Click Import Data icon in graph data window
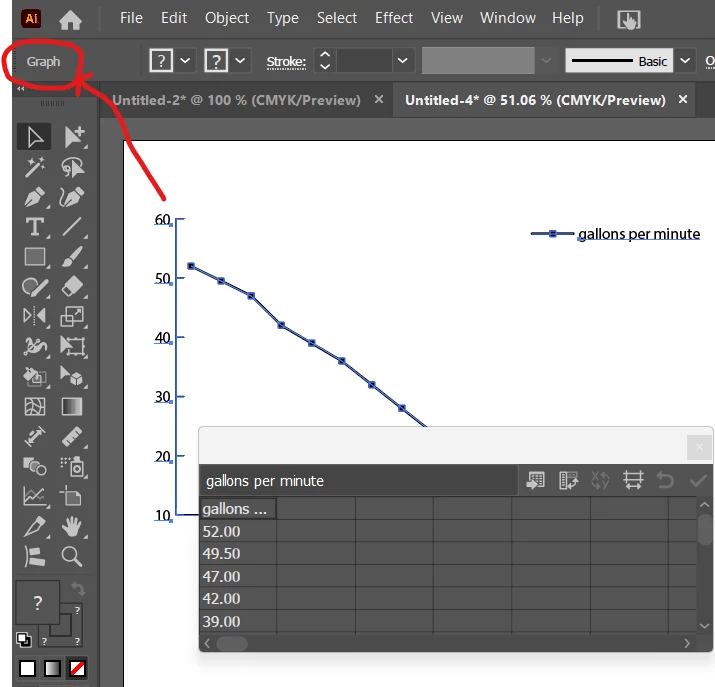715x687 pixels. tap(535, 480)
